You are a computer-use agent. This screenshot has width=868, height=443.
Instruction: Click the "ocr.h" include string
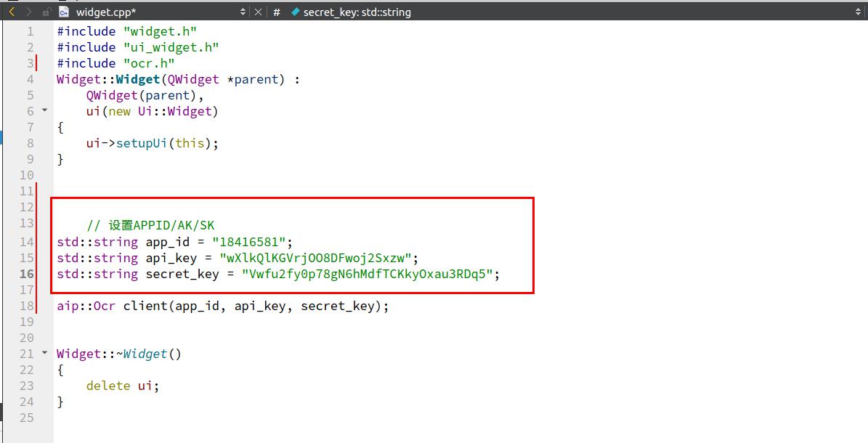149,63
